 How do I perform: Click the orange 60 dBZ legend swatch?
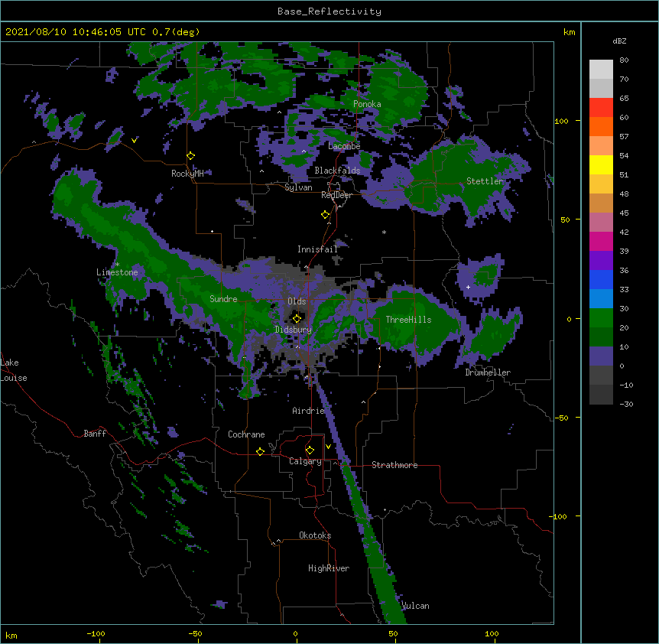point(601,126)
